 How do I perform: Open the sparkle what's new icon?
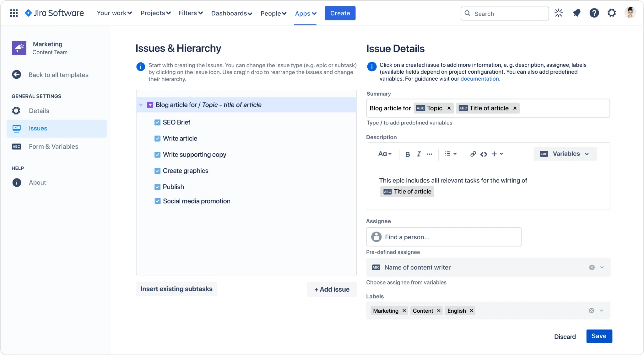point(559,13)
